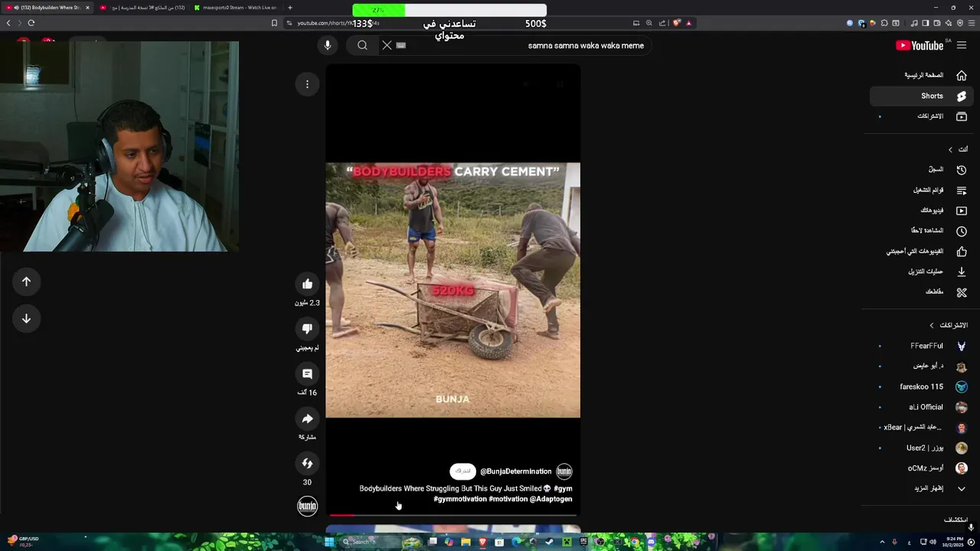
Task: Open @BunjaDetermination channel name
Action: coord(515,471)
